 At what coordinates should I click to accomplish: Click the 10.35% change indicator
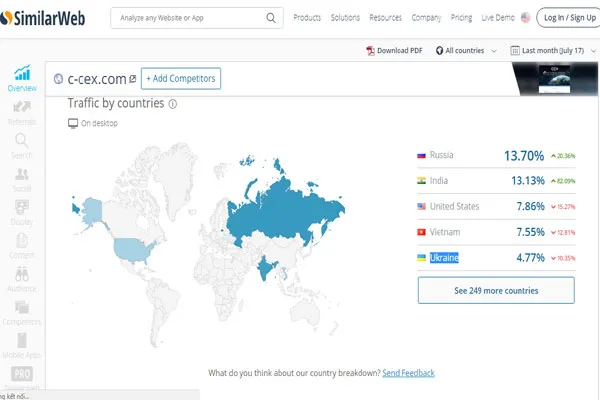[563, 258]
